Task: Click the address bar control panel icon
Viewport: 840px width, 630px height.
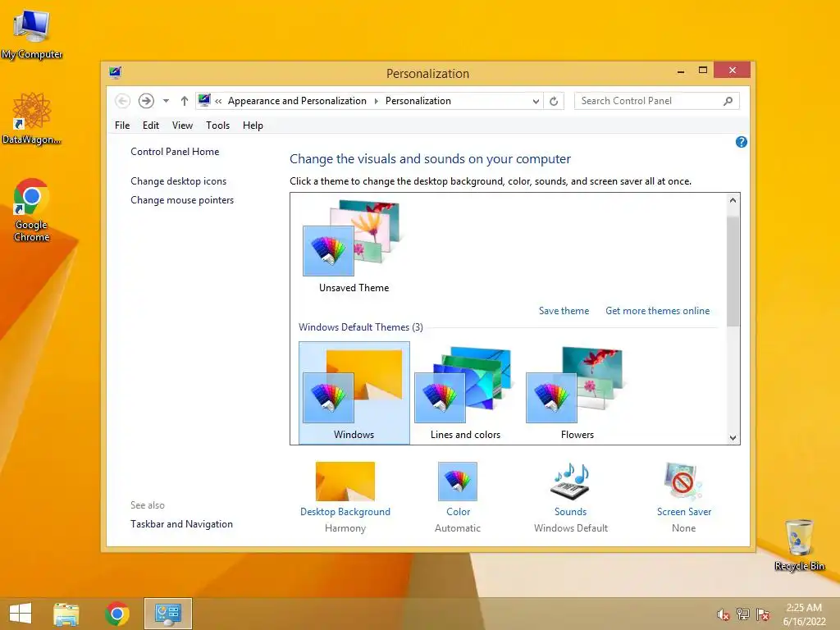Action: tap(204, 100)
